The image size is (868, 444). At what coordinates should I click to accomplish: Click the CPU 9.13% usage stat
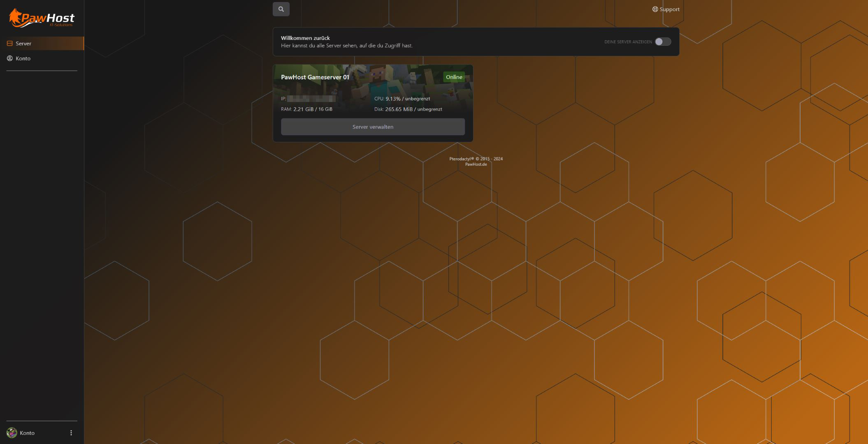402,99
